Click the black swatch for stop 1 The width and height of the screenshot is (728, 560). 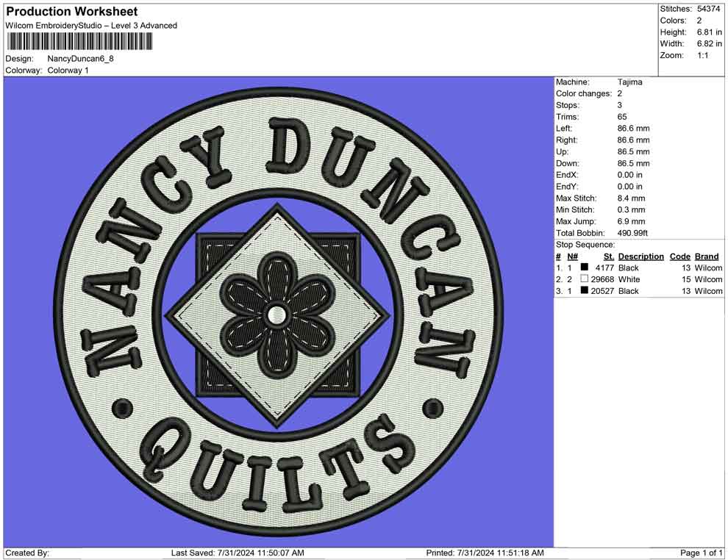(x=585, y=268)
